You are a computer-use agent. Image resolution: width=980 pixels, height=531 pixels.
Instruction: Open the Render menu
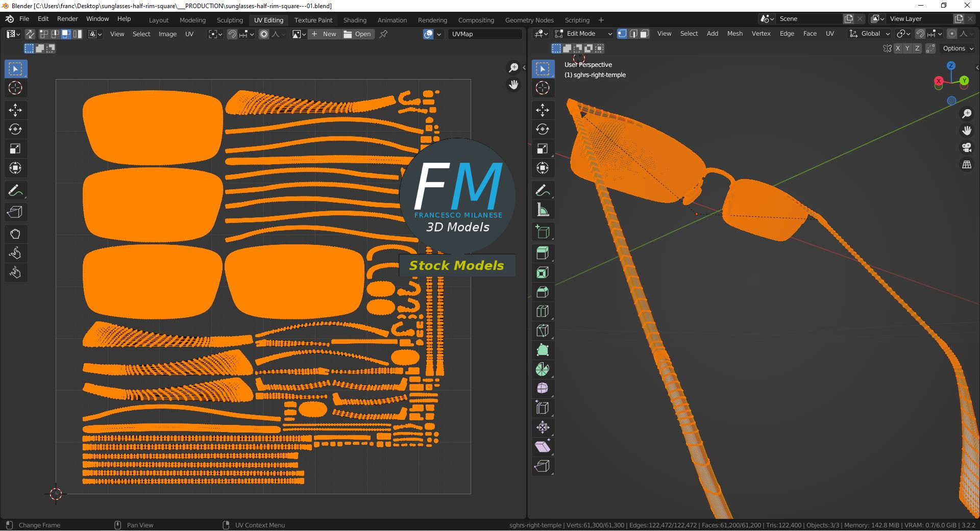click(67, 19)
